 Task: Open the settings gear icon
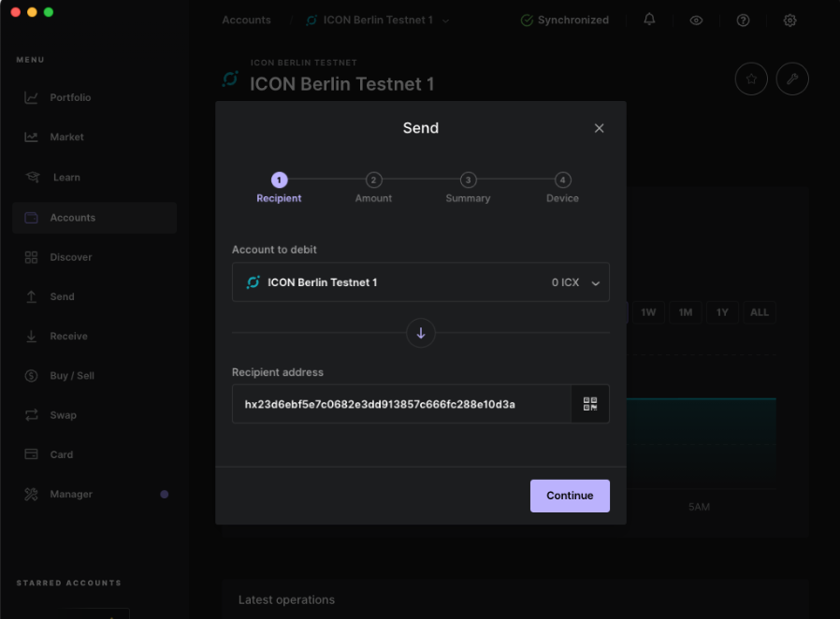click(789, 21)
